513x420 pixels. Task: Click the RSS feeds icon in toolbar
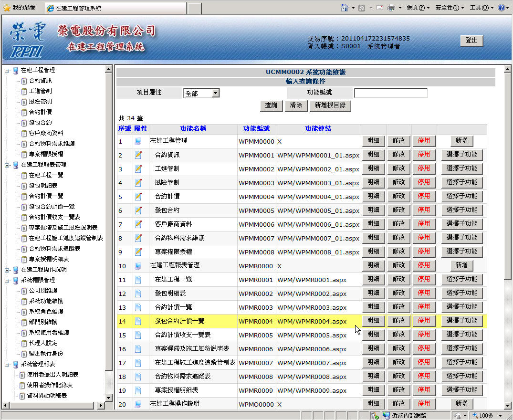[362, 8]
